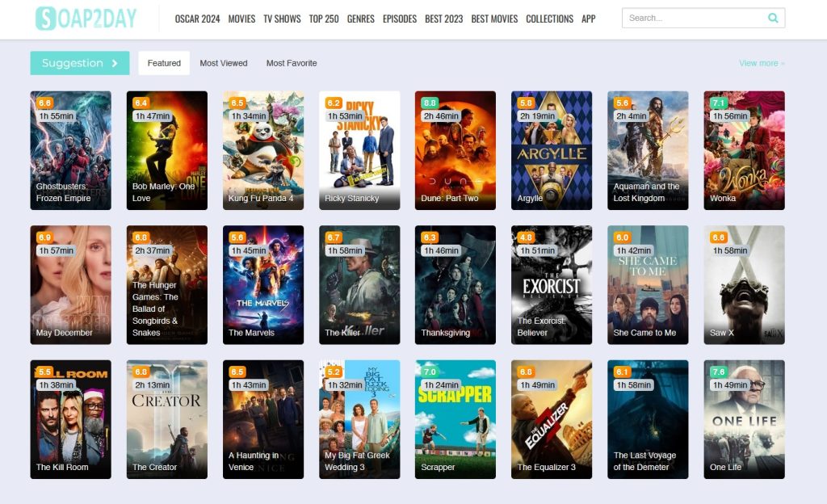Open Last Voyage of the Demeter poster
Image resolution: width=827 pixels, height=504 pixels.
pos(649,420)
